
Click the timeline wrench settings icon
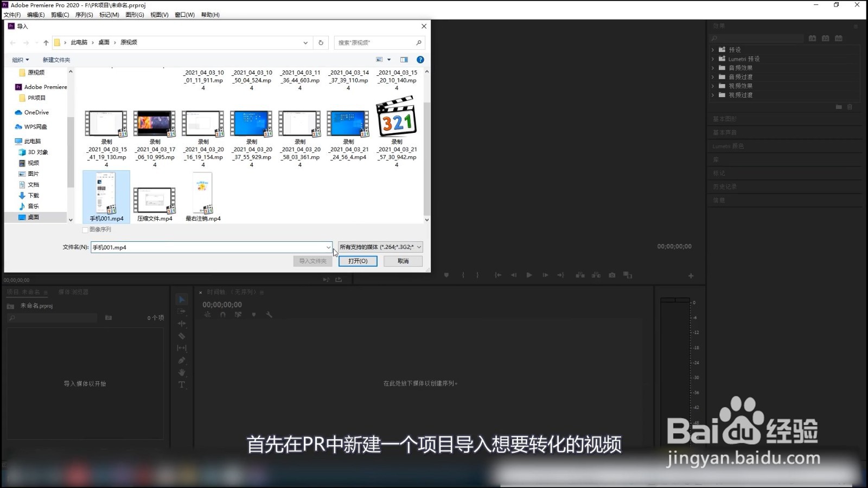pyautogui.click(x=270, y=314)
